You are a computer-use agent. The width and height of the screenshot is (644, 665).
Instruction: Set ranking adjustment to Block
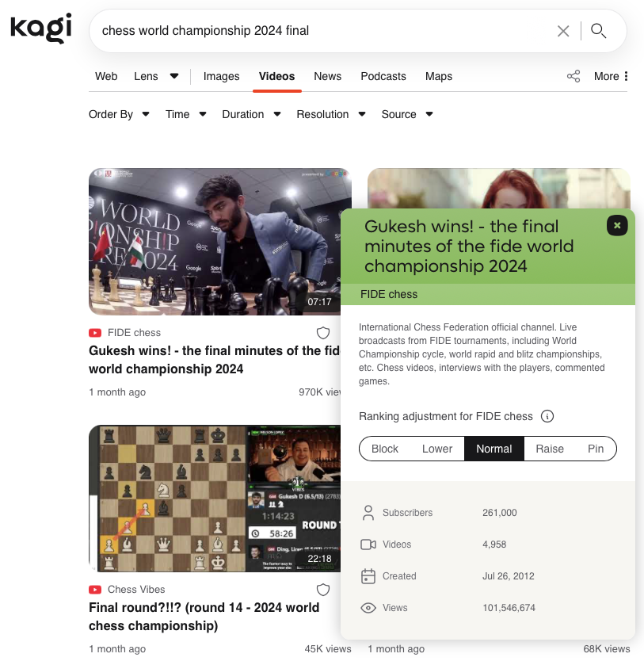[384, 449]
